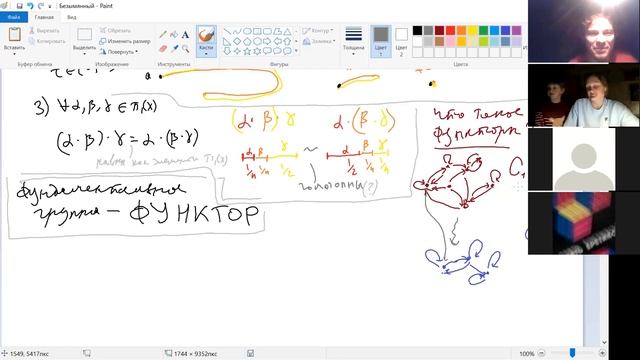The height and width of the screenshot is (360, 640).
Task: Choose the Five-point star shape
Action: pos(247,51)
